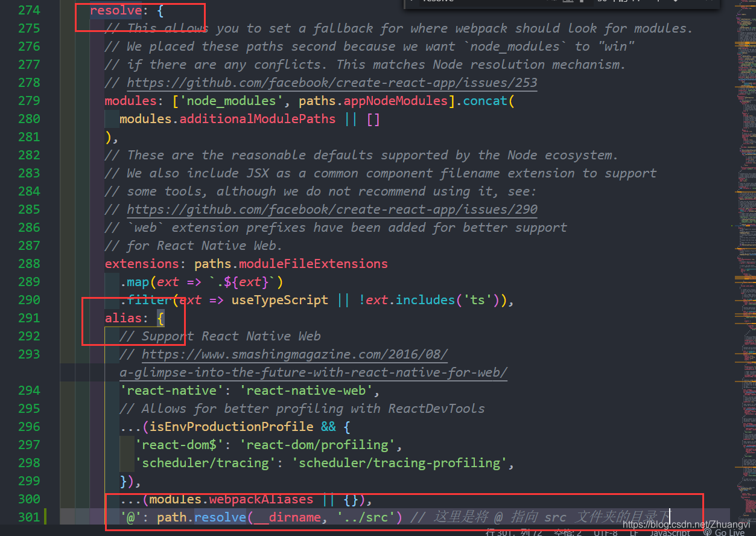The image size is (756, 536).
Task: Click the useTypeScript identifier
Action: coord(280,300)
